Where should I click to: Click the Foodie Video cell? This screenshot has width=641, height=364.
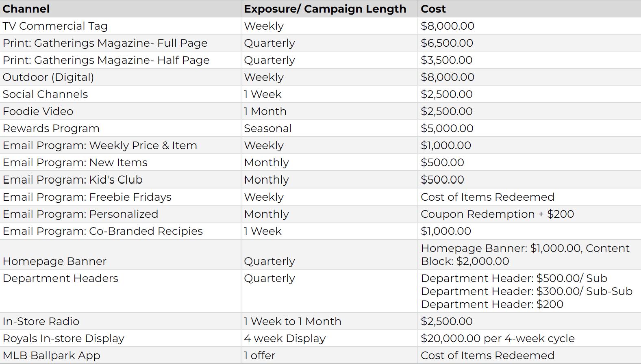click(x=38, y=111)
